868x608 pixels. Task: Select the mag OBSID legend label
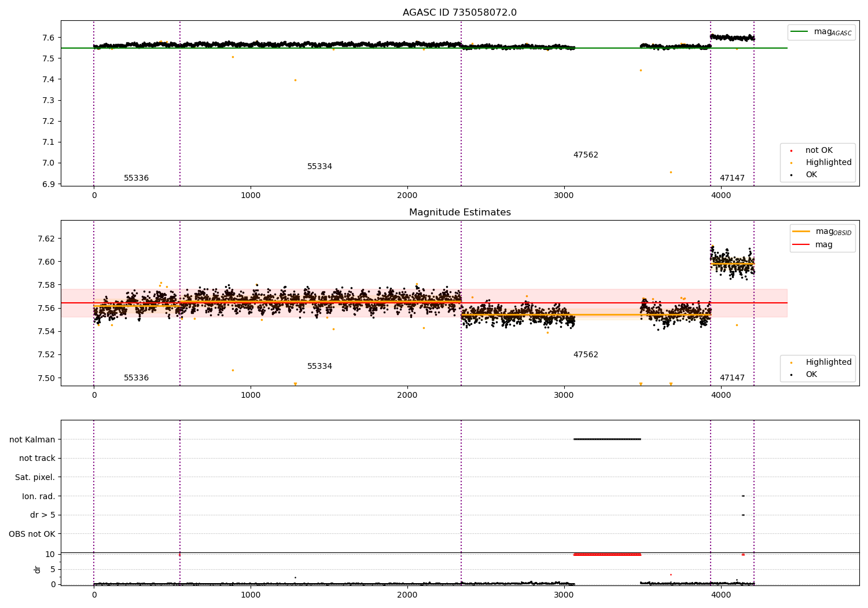[x=833, y=232]
